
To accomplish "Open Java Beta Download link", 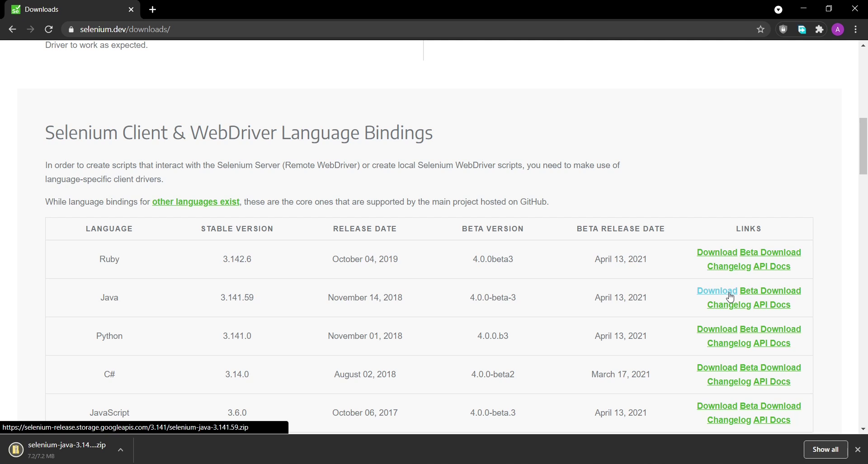I will coord(770,291).
